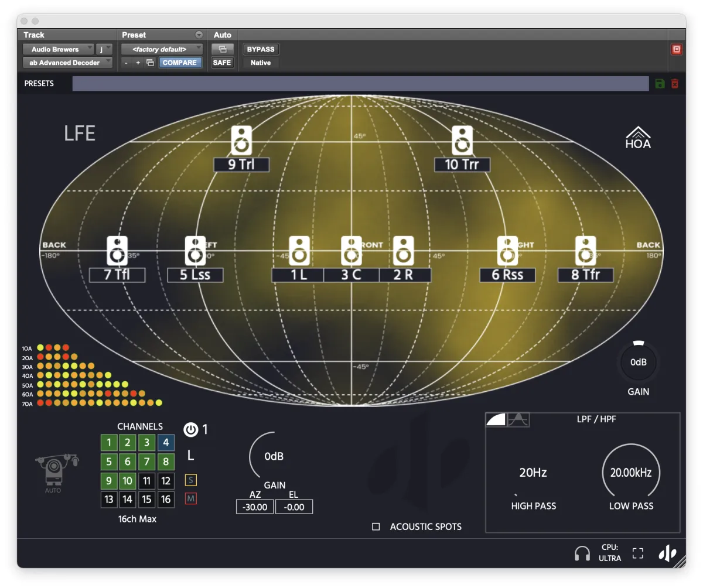Toggle the COMPARE button

180,63
